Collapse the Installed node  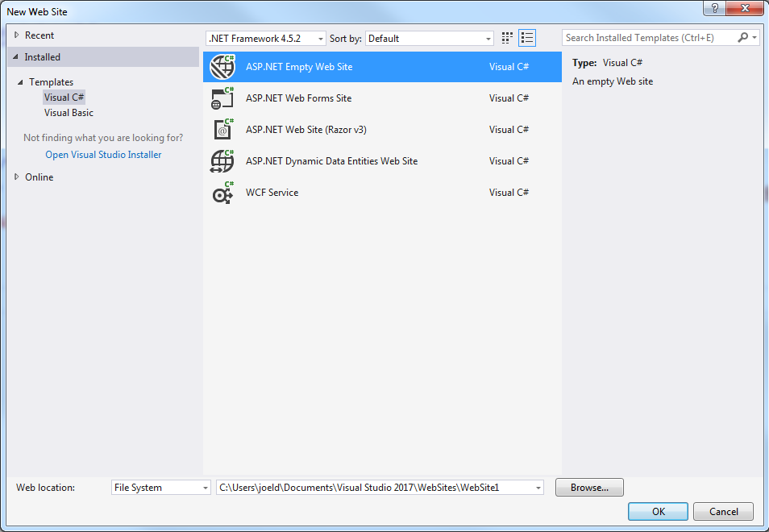pos(15,57)
